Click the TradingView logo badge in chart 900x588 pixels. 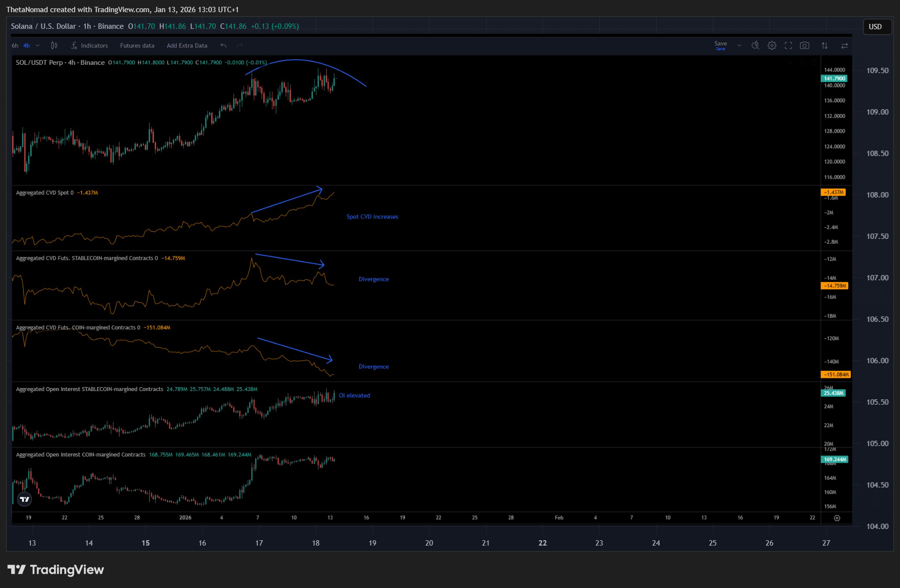pyautogui.click(x=24, y=499)
